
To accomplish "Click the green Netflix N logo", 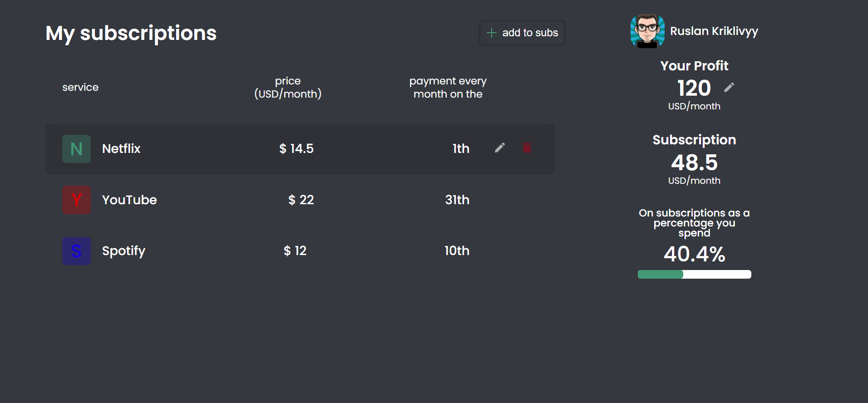I will (76, 149).
